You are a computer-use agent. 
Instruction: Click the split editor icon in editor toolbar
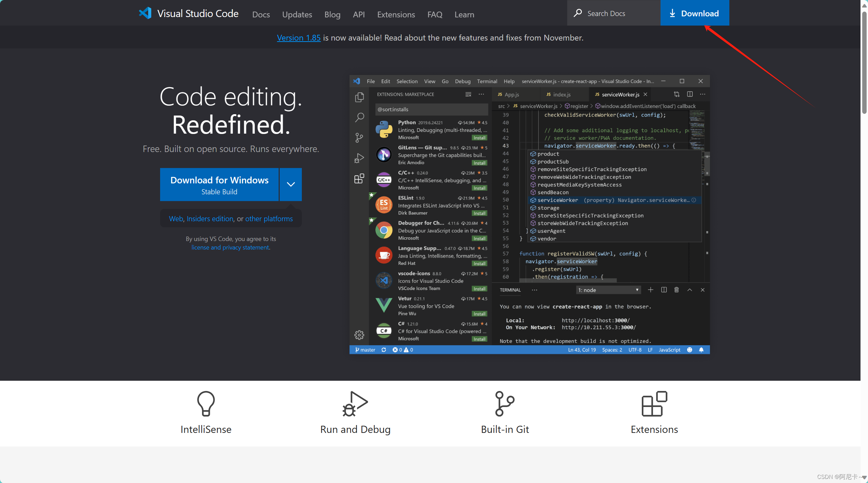click(x=690, y=94)
